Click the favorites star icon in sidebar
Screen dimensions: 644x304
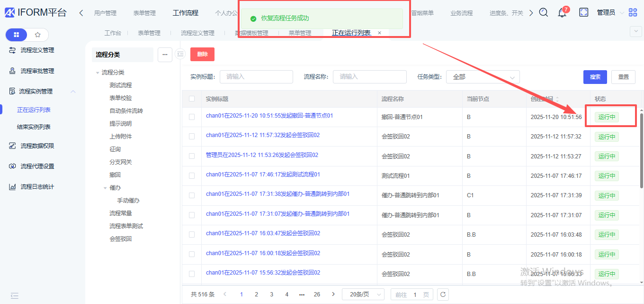pyautogui.click(x=38, y=35)
